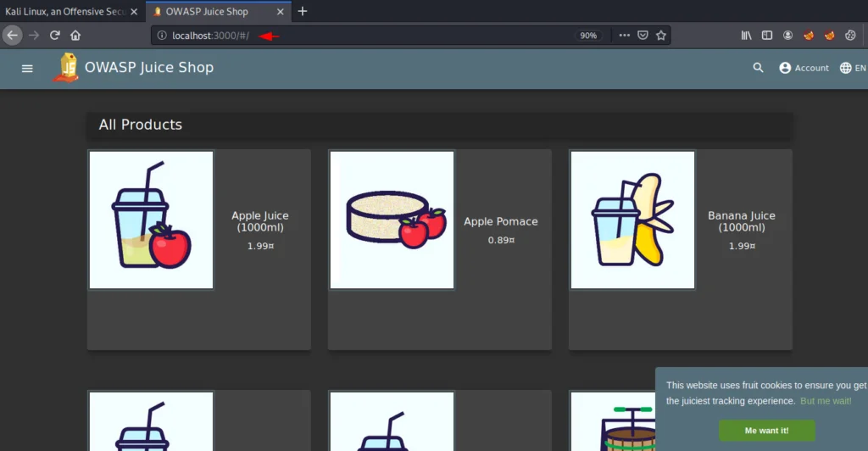This screenshot has height=451, width=868.
Task: Reload the page with refresh icon
Action: tap(54, 36)
